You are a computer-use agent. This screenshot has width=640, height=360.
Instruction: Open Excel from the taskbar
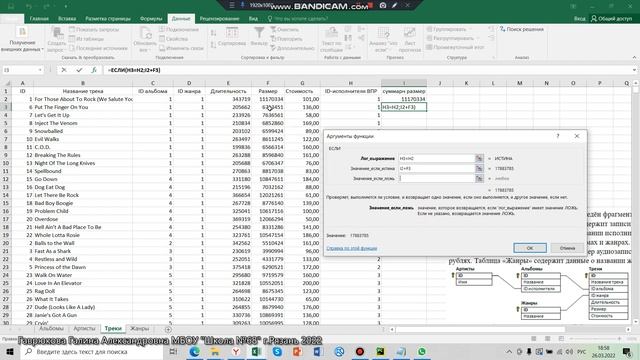tap(256, 351)
